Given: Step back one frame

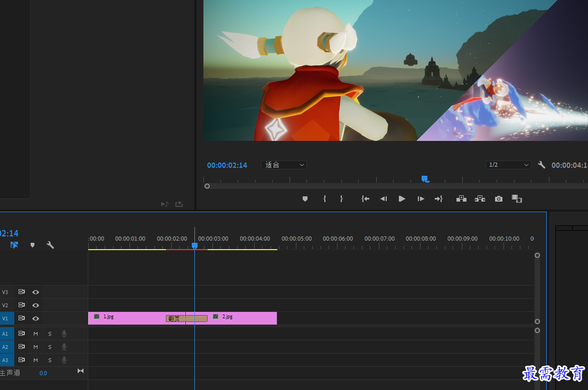Looking at the screenshot, I should [383, 199].
